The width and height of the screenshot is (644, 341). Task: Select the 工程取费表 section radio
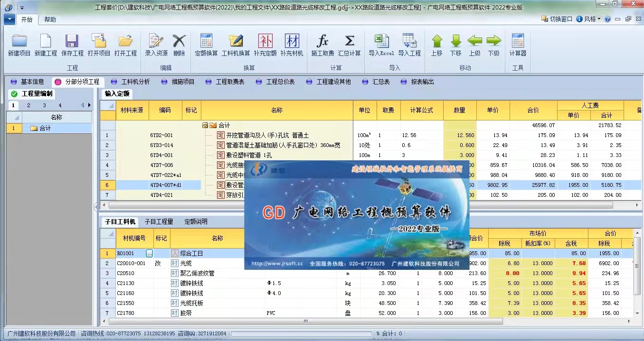point(209,82)
